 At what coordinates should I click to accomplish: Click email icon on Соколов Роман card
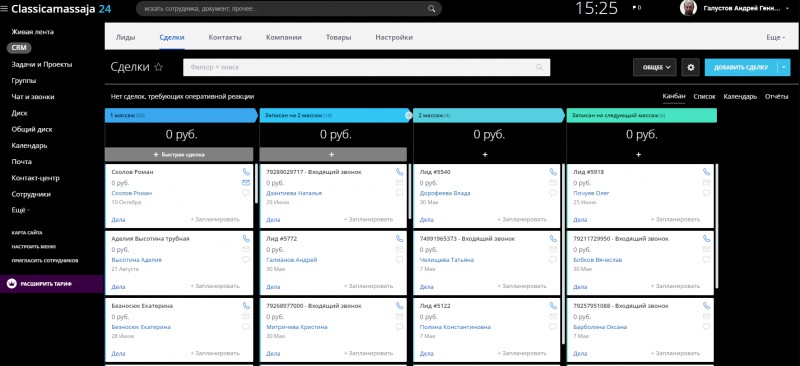[246, 183]
